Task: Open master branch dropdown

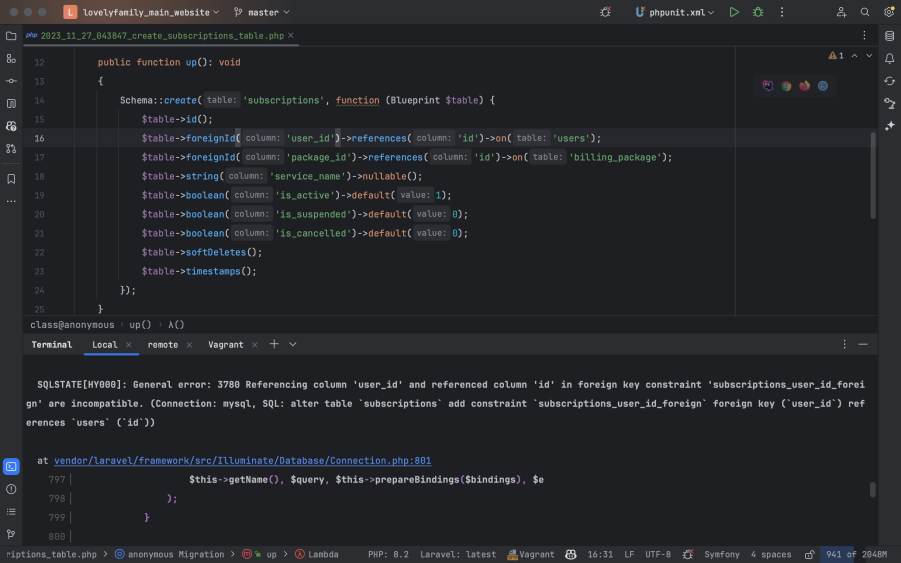Action: (262, 12)
